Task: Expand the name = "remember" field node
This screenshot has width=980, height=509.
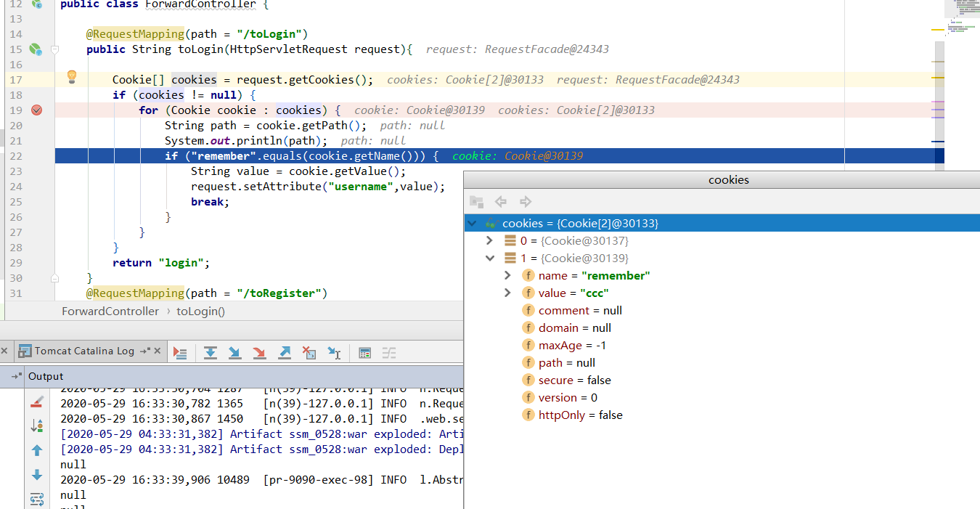Action: click(x=507, y=275)
